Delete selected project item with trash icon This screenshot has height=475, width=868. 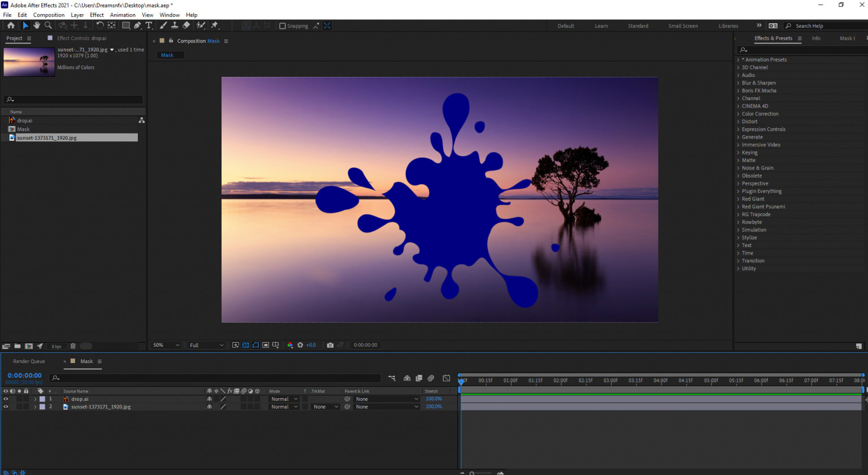pos(73,346)
